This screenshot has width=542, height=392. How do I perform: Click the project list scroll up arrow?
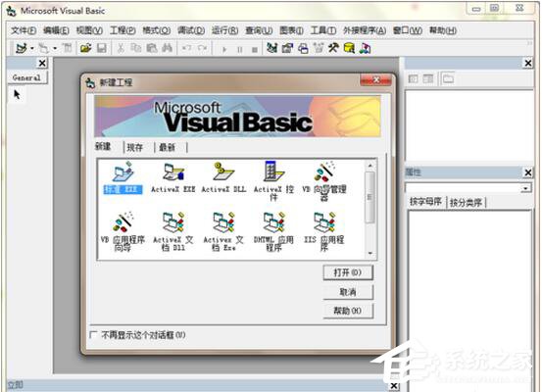point(370,166)
